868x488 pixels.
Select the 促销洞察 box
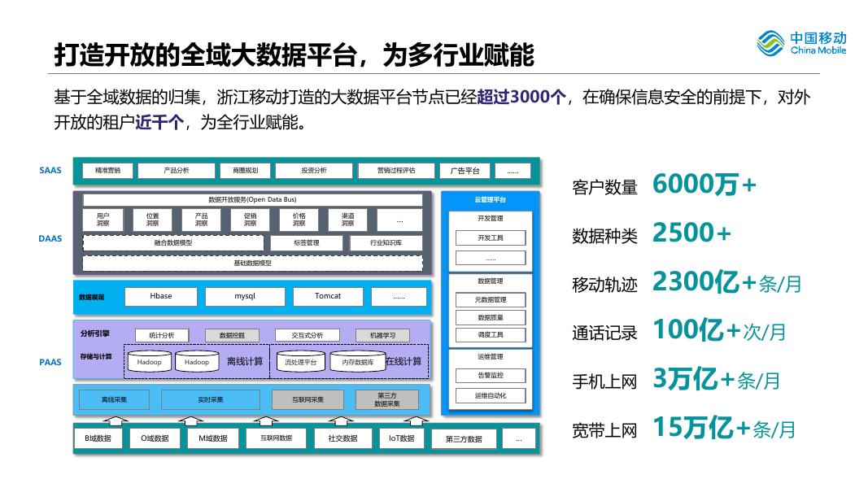[x=251, y=220]
